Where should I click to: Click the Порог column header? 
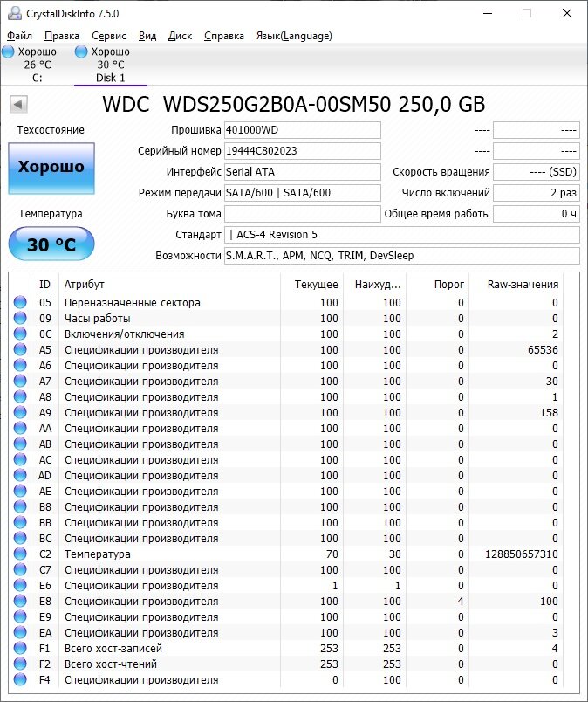coord(437,285)
